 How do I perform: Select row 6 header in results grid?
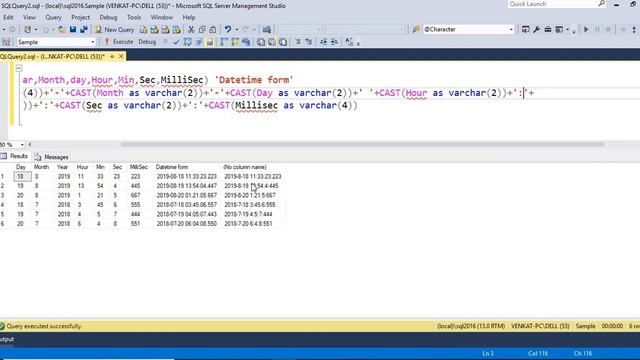[6, 224]
